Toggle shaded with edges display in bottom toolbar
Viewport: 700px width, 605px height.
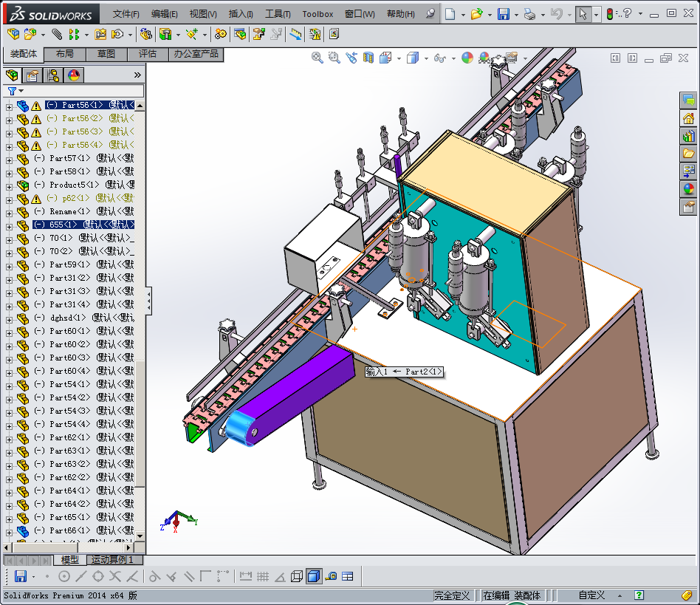click(313, 576)
